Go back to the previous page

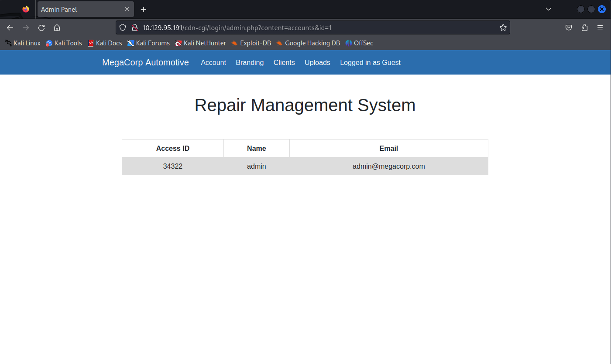[10, 27]
